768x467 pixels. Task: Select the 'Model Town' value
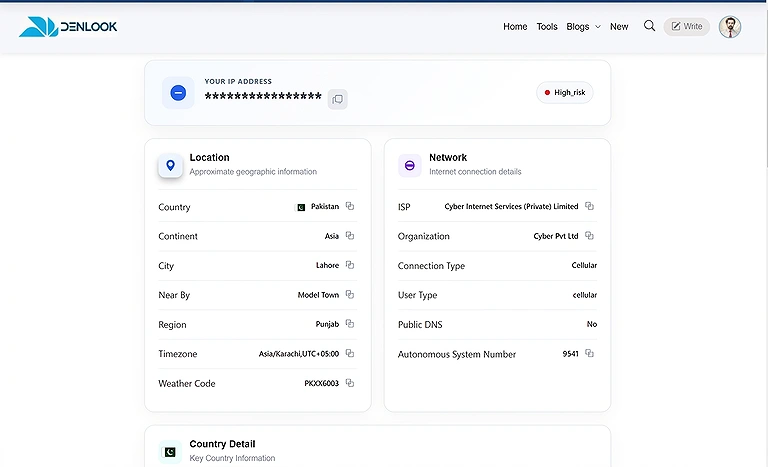[318, 295]
